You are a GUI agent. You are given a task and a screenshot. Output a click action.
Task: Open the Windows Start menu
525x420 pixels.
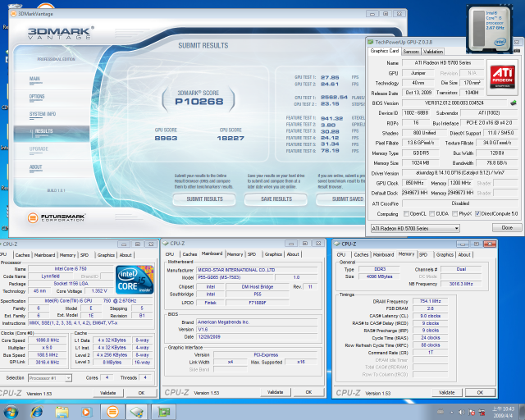tap(11, 412)
